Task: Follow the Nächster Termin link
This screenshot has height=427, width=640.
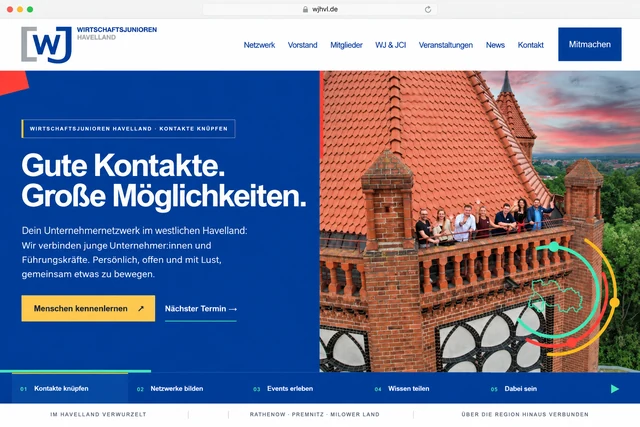Action: pyautogui.click(x=201, y=309)
